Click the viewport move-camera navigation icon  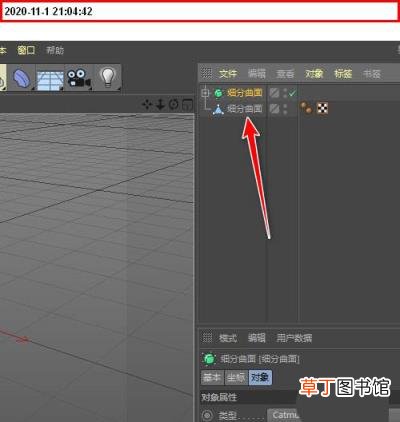tap(147, 105)
